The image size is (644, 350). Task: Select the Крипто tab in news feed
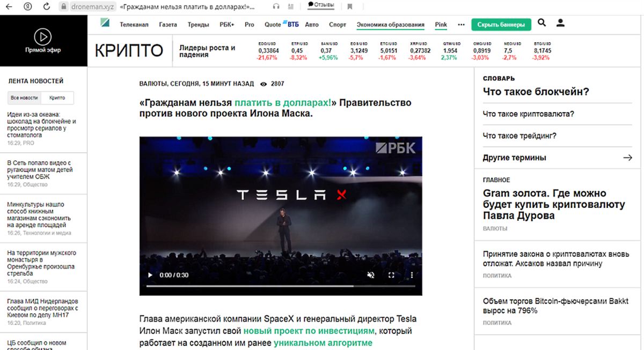click(57, 98)
